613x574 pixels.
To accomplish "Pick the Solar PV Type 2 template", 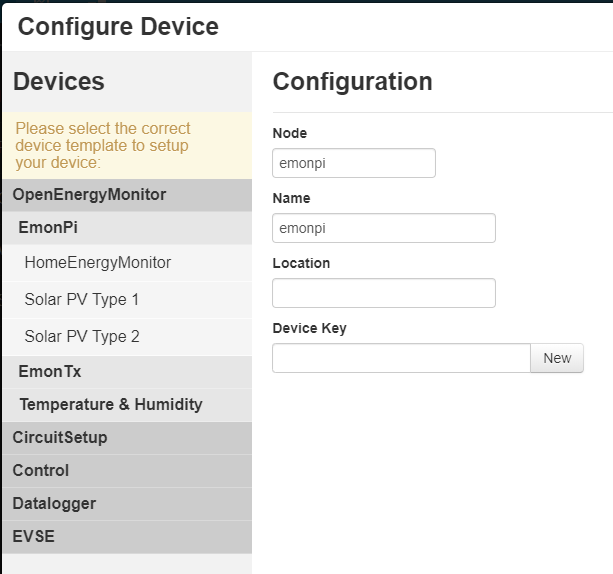I will click(127, 337).
